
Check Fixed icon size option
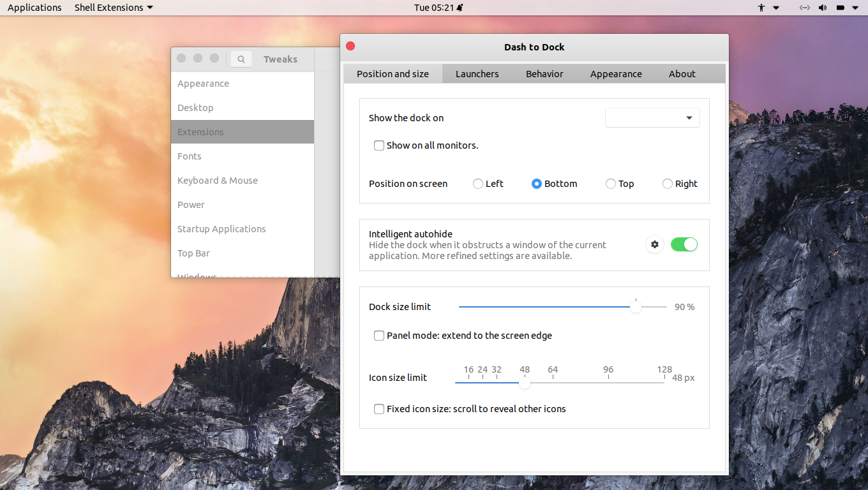pyautogui.click(x=379, y=409)
